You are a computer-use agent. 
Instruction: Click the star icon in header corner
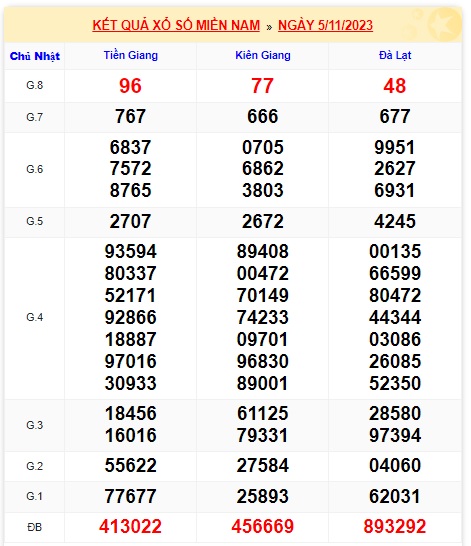(x=444, y=24)
